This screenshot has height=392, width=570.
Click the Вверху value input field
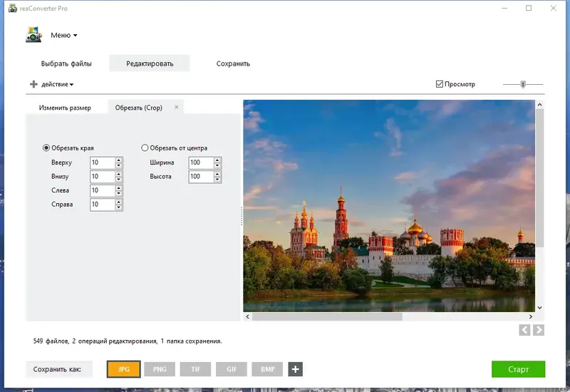point(103,163)
